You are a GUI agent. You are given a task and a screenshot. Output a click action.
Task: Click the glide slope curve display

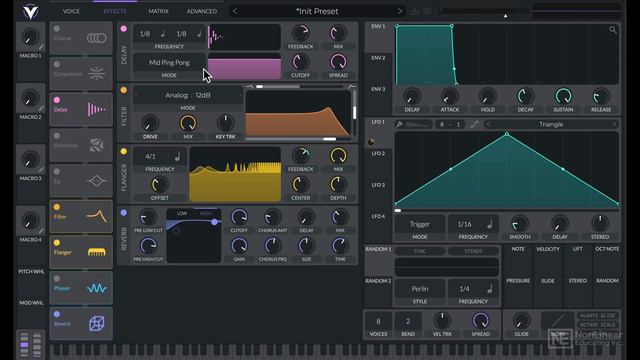pos(558,321)
